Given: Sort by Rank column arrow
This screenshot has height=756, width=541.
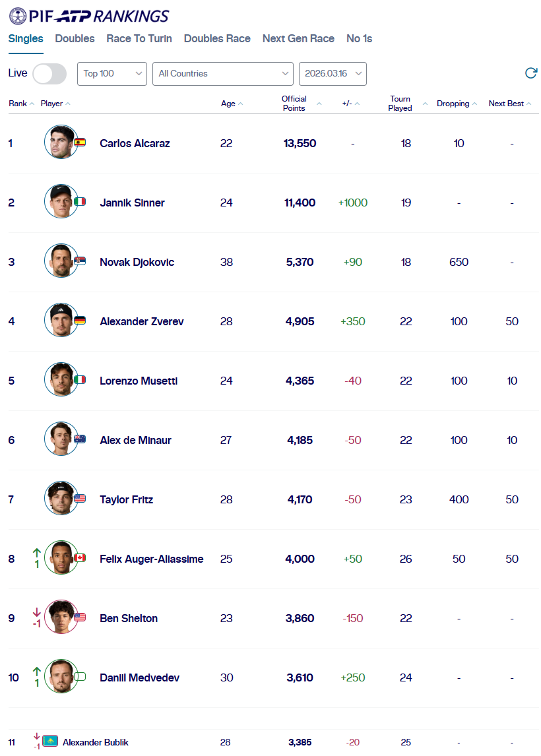Looking at the screenshot, I should pyautogui.click(x=32, y=104).
